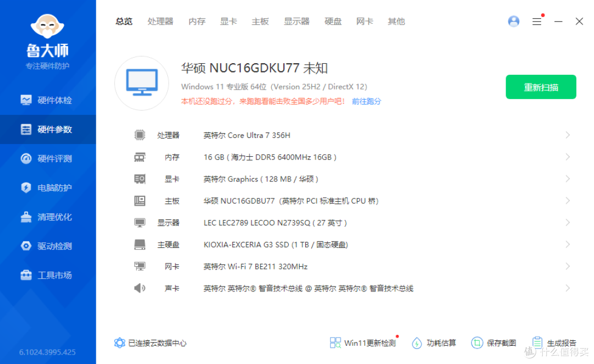Viewport: 594px width, 364px height.
Task: Click the 电脑防护 shield icon
Action: click(26, 187)
